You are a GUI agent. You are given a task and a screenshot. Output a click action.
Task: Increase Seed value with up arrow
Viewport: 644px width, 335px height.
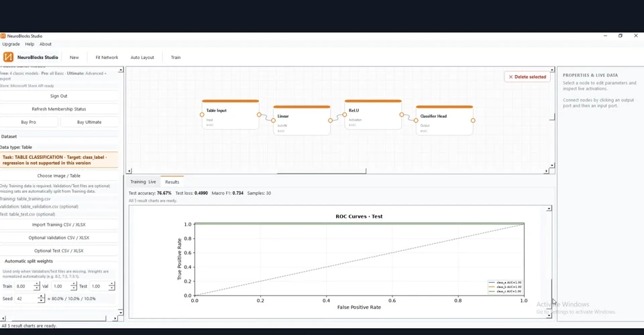[41, 296]
